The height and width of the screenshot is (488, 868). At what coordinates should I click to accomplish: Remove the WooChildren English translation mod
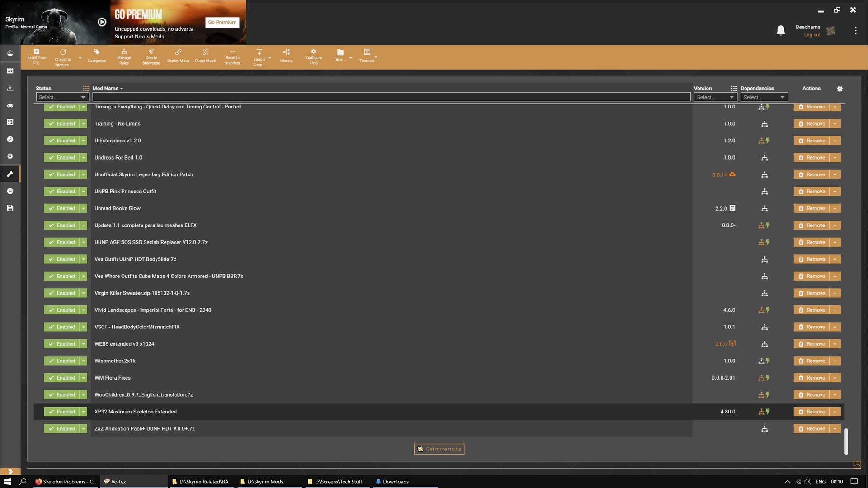pos(811,395)
